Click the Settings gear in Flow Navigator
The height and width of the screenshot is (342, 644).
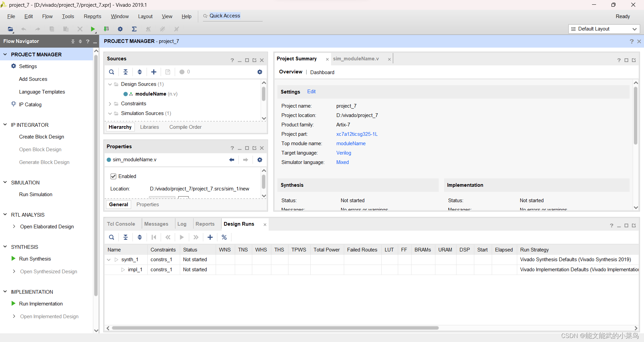tap(13, 66)
